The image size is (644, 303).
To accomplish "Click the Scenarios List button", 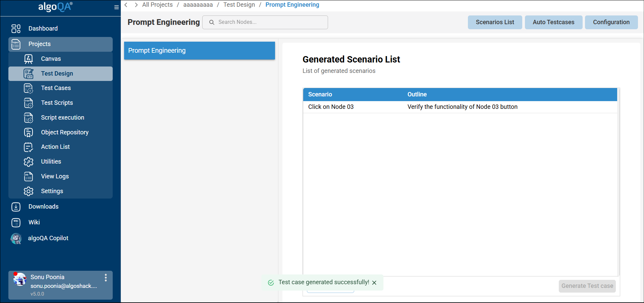I will click(x=495, y=22).
